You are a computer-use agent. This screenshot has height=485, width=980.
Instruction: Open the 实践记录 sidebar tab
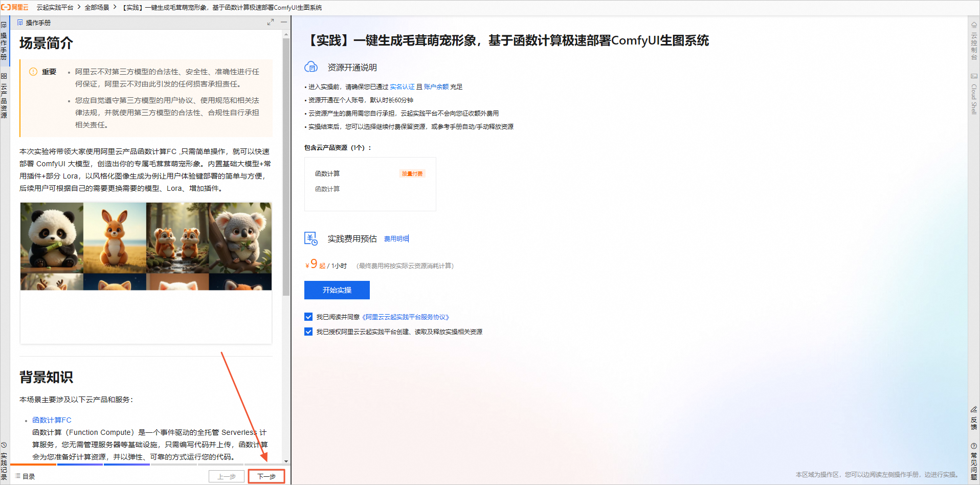pyautogui.click(x=4, y=461)
